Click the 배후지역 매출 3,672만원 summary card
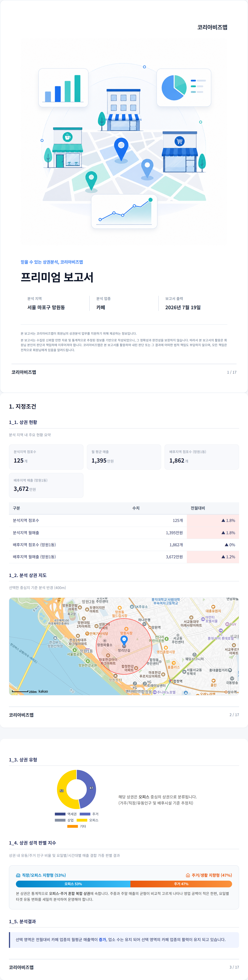Viewport: 248px width, 980px height. (x=46, y=485)
